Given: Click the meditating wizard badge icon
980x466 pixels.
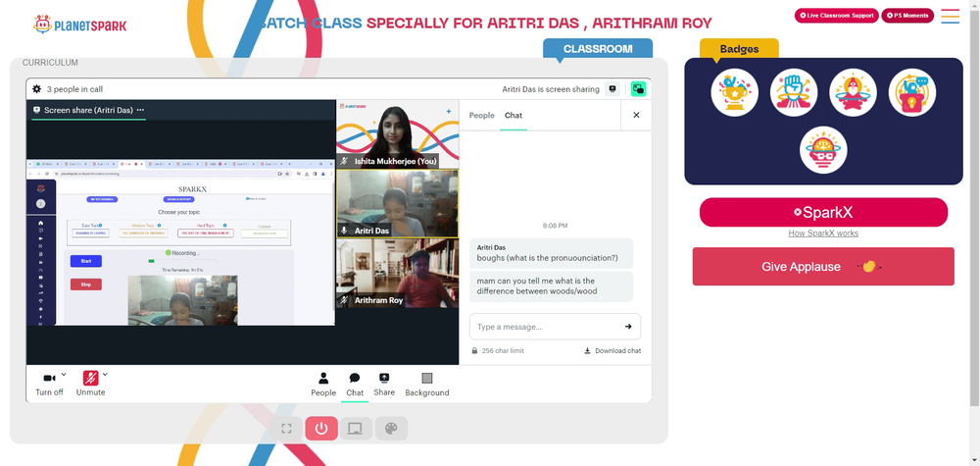Looking at the screenshot, I should tap(854, 92).
